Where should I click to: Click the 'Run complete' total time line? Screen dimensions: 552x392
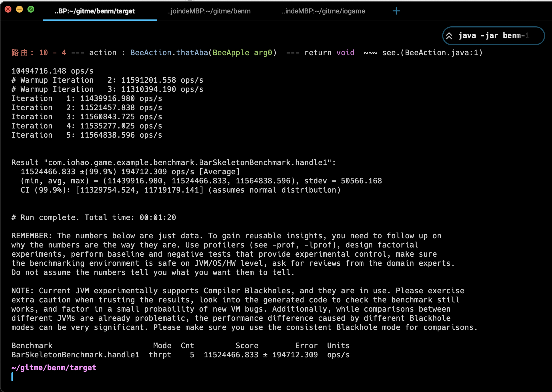click(x=94, y=217)
